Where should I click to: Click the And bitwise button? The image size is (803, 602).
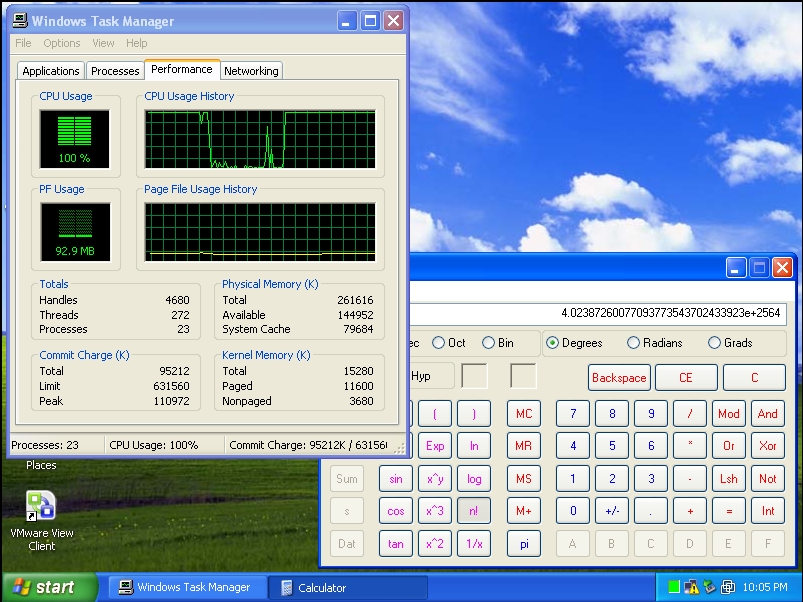768,414
